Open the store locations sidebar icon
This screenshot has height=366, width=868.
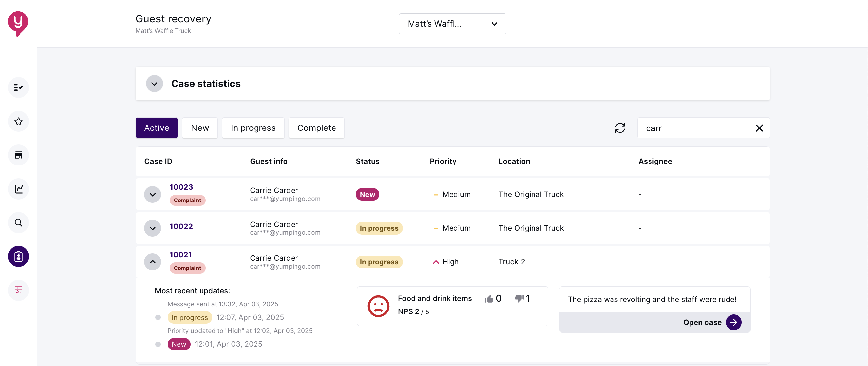click(19, 155)
